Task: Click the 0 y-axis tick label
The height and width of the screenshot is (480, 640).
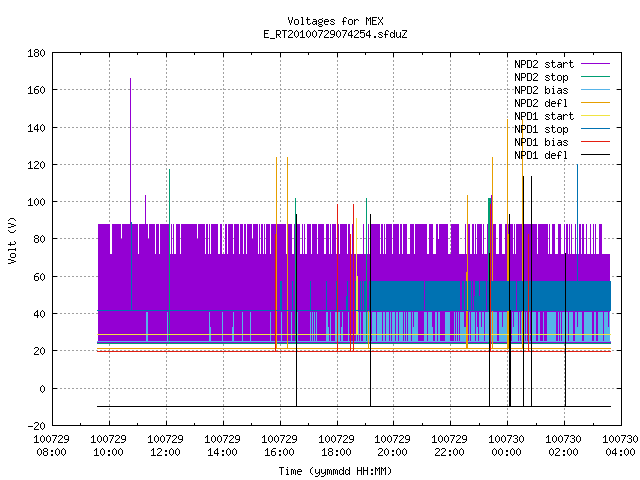Action: click(x=42, y=389)
